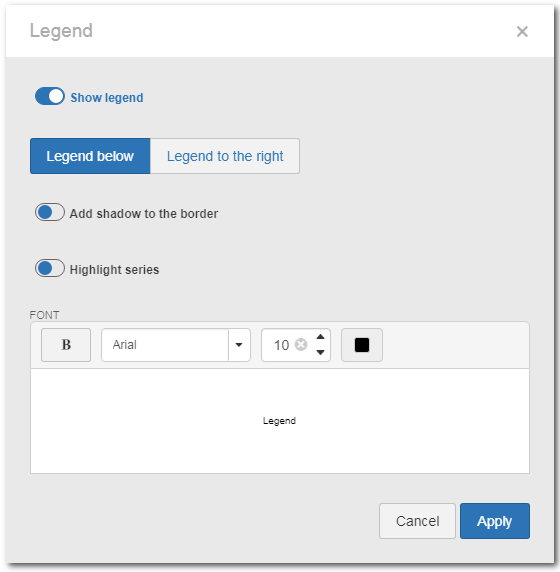The image size is (560, 572).
Task: Open the black font color swatch
Action: pos(362,345)
